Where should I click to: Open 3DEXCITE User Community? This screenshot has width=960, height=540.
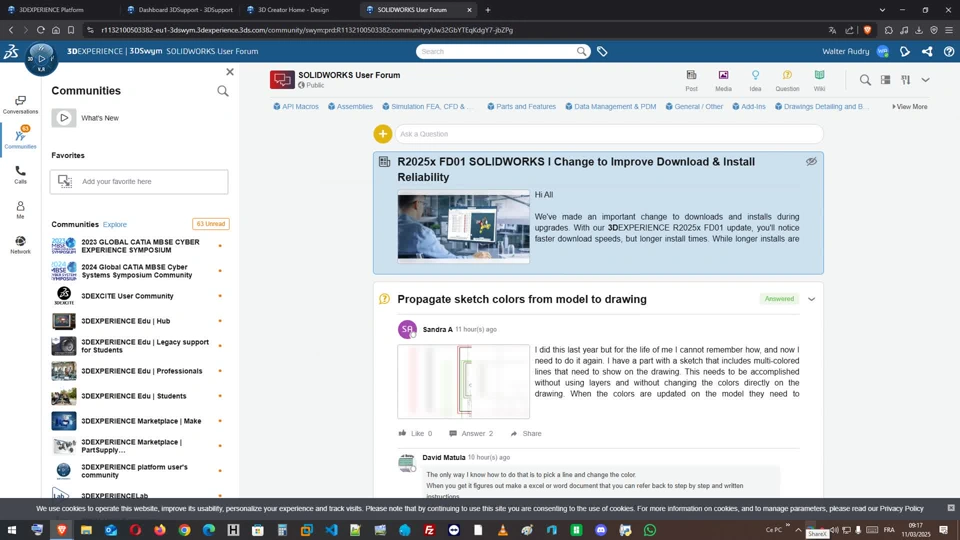[x=127, y=296]
